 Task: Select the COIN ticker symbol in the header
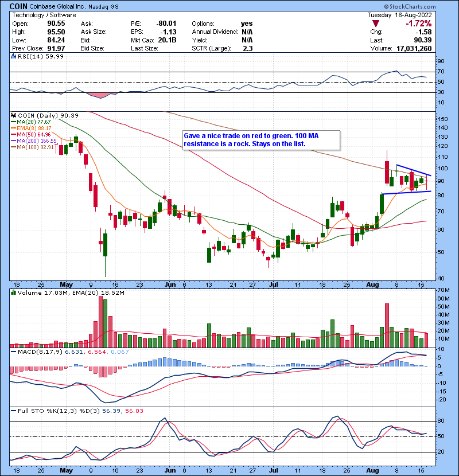click(x=18, y=6)
